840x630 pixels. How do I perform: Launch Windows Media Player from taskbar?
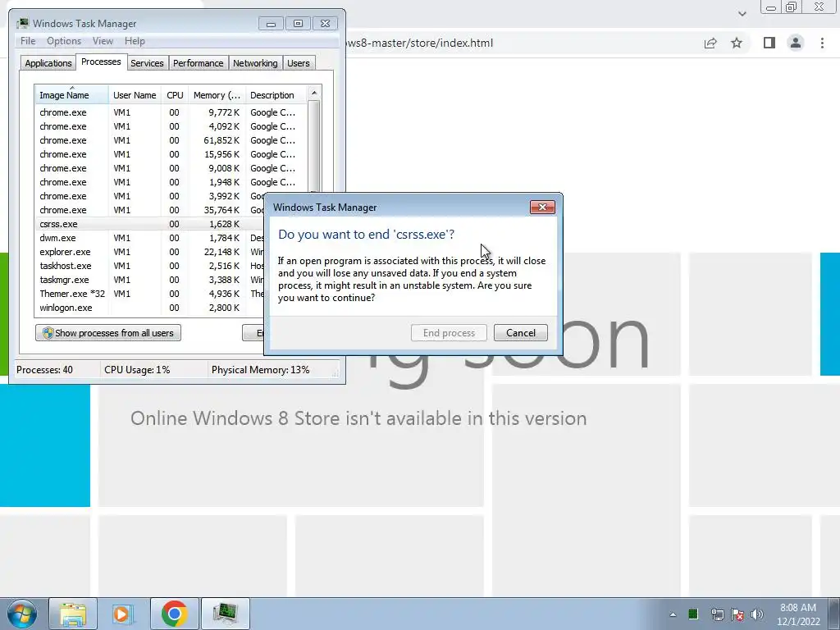(121, 614)
